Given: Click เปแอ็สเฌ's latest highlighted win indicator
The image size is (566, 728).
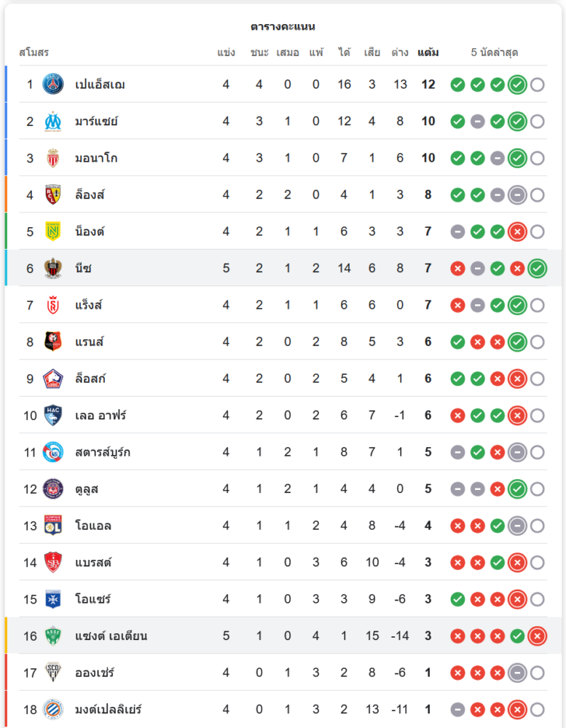Looking at the screenshot, I should [x=517, y=84].
